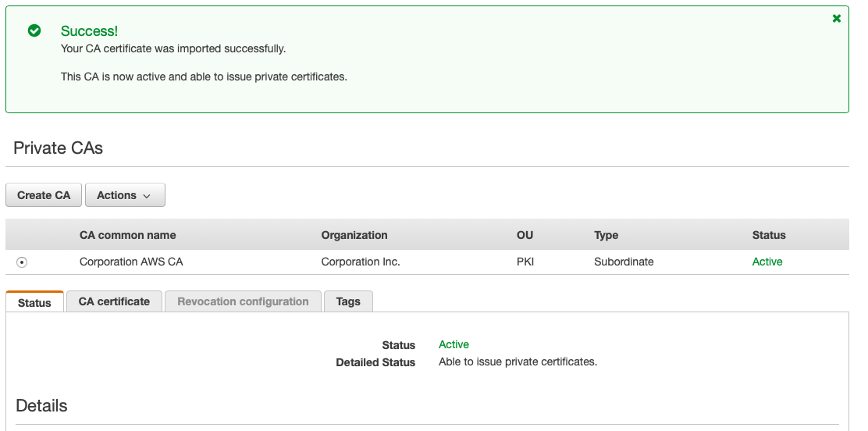Image resolution: width=868 pixels, height=431 pixels.
Task: Click the PKI cell in the OU column
Action: pos(525,262)
